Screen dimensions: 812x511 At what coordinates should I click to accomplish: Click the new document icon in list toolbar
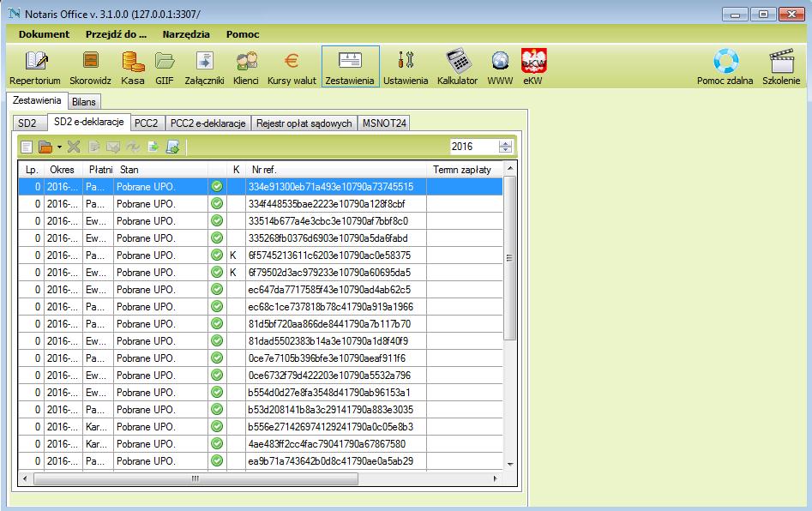pos(27,147)
